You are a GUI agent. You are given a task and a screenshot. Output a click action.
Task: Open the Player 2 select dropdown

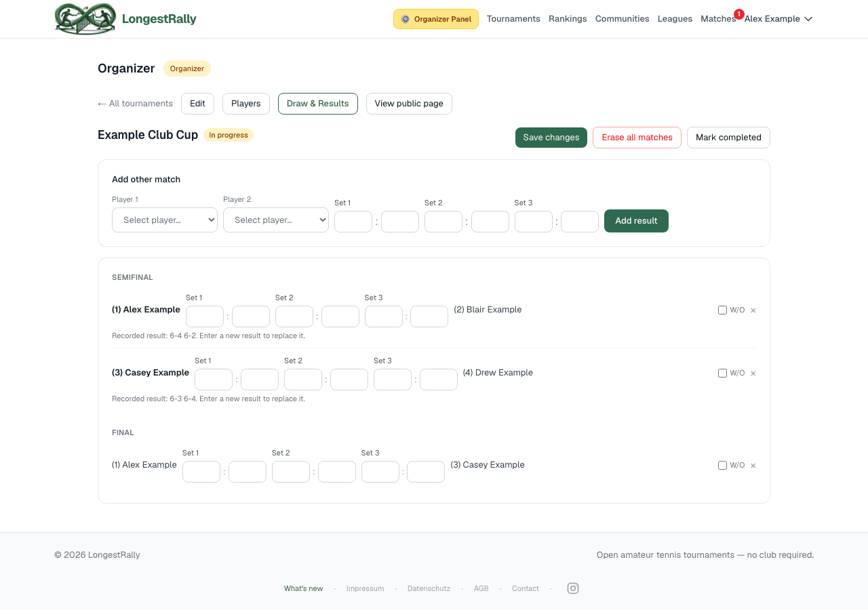pyautogui.click(x=276, y=220)
